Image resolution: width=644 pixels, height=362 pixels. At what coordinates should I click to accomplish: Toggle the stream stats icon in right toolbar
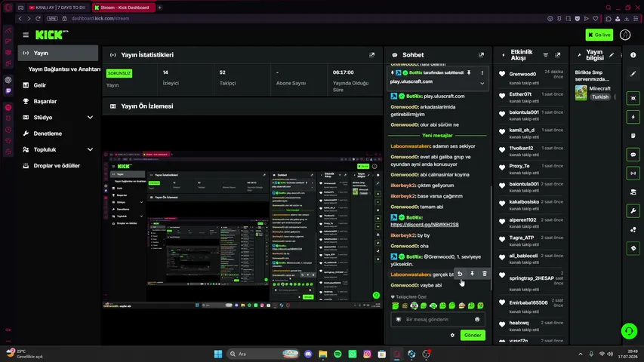click(x=633, y=173)
